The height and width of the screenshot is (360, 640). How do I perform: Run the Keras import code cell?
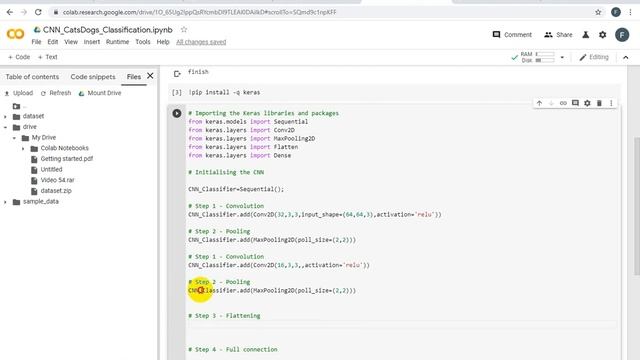click(177, 113)
